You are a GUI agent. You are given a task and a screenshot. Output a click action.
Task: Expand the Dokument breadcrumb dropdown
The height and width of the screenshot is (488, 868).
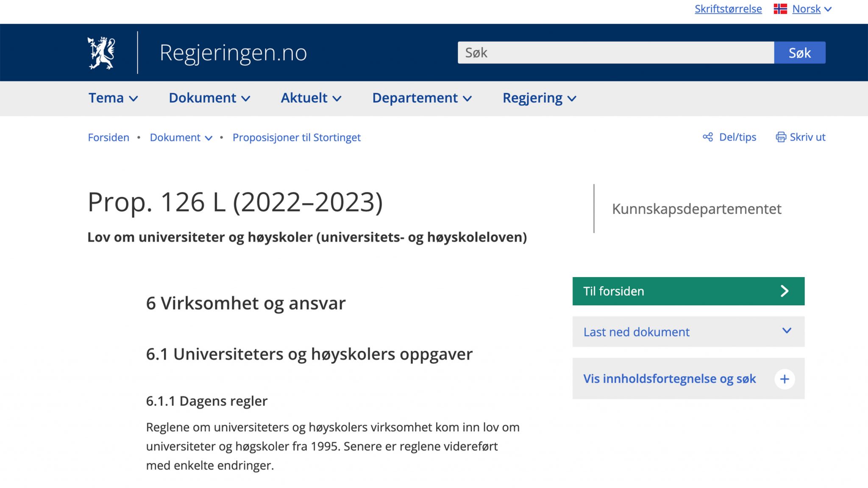pyautogui.click(x=208, y=138)
